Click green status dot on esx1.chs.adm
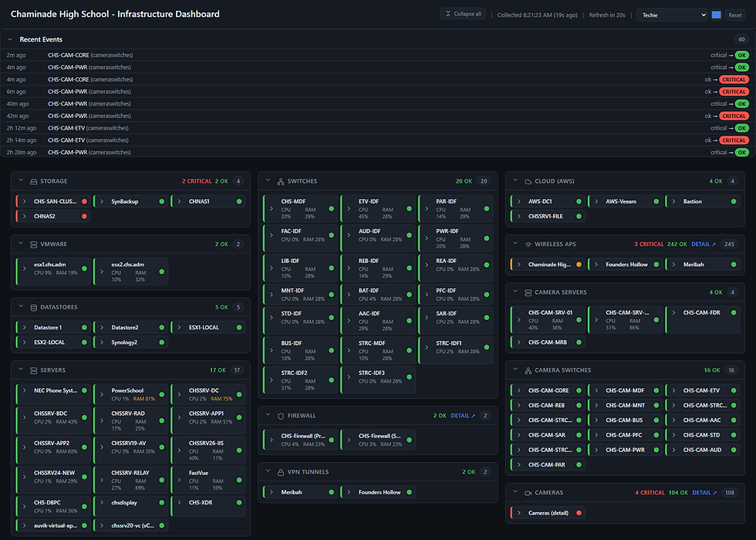Viewport: 756px width, 540px height. [x=84, y=268]
